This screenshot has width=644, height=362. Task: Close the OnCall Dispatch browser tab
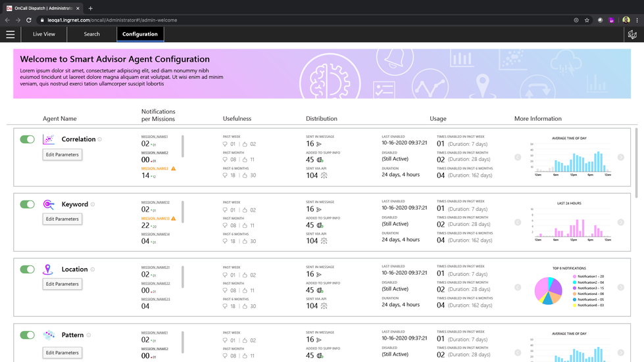click(x=78, y=8)
